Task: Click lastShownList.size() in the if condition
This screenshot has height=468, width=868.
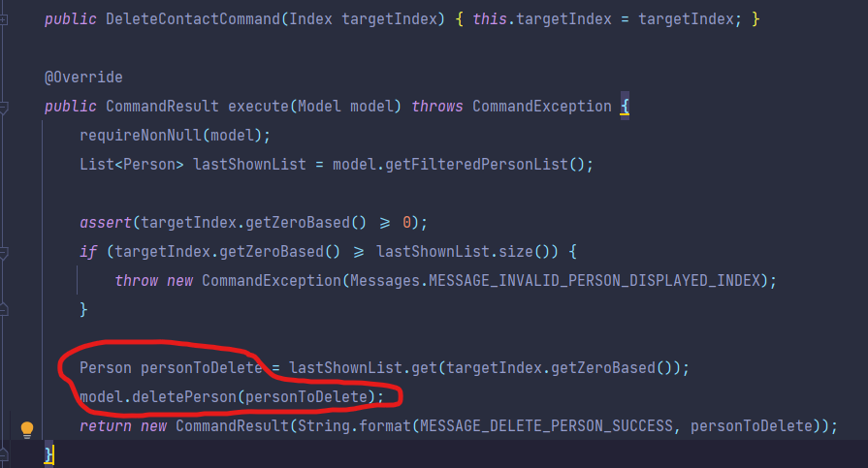Action: pos(463,252)
